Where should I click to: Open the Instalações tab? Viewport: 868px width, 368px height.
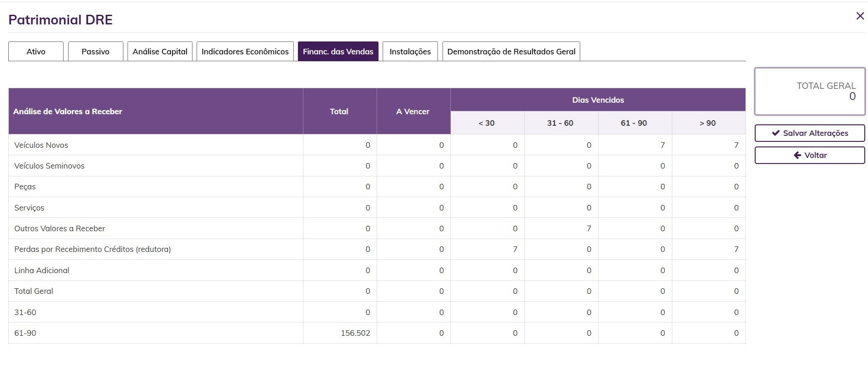point(410,52)
